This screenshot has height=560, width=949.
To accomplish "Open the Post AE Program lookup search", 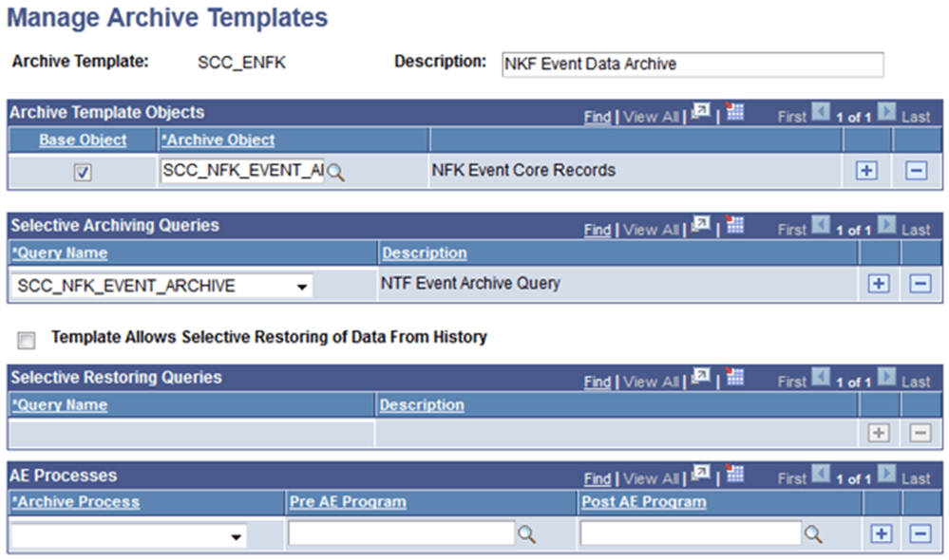I will [812, 533].
